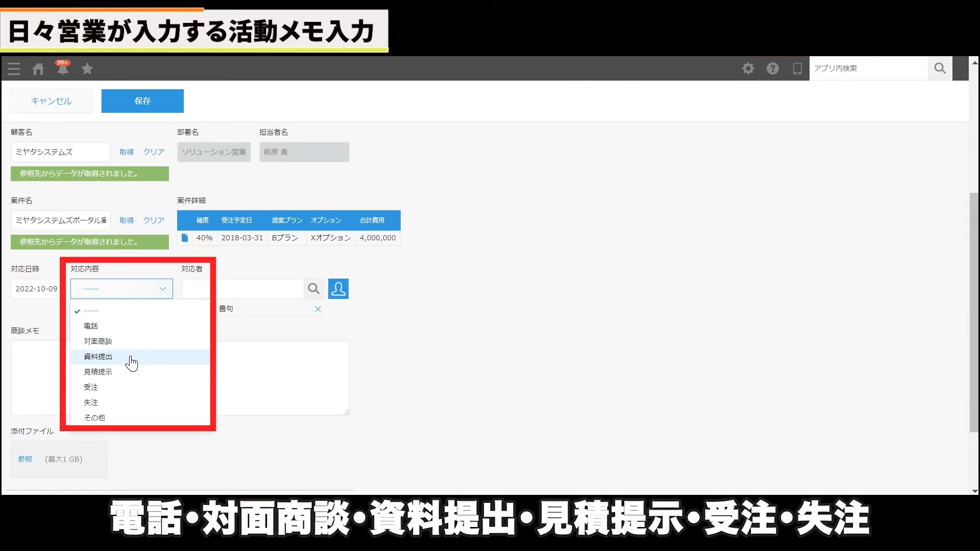Click the 参照 file attachment link

(x=25, y=459)
